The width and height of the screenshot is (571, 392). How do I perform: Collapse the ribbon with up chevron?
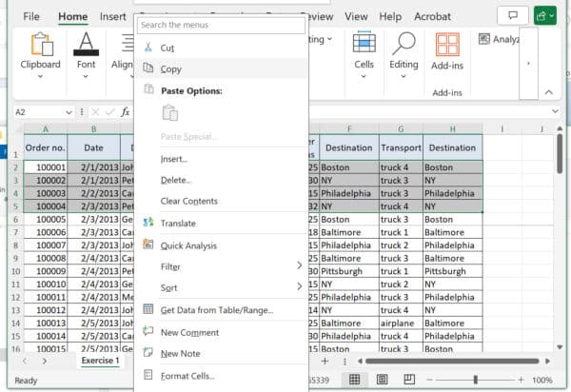(549, 92)
